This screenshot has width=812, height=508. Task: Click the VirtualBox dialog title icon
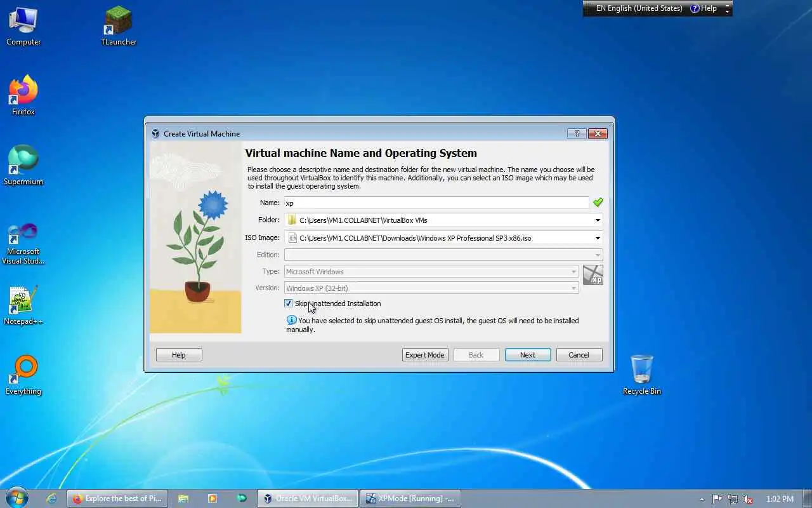pos(155,133)
